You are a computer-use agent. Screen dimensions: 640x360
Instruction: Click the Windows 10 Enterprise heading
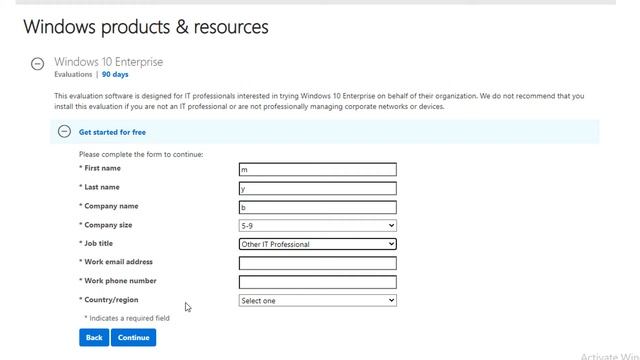(109, 62)
